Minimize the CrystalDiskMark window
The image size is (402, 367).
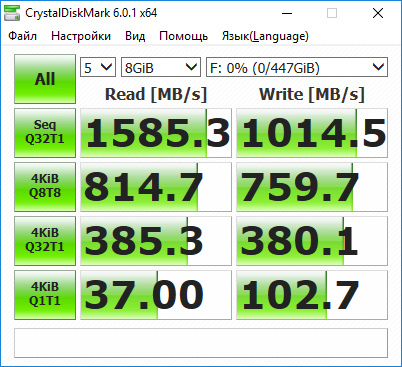coord(287,13)
